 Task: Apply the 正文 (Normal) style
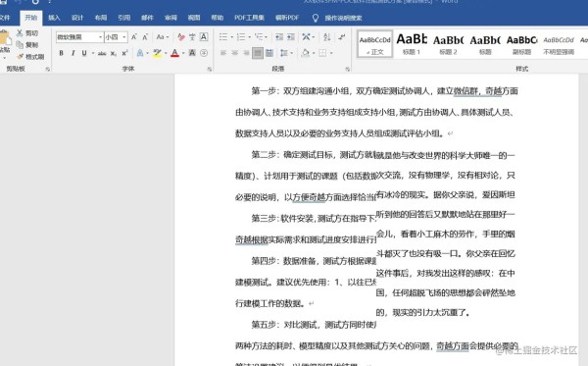(x=375, y=44)
